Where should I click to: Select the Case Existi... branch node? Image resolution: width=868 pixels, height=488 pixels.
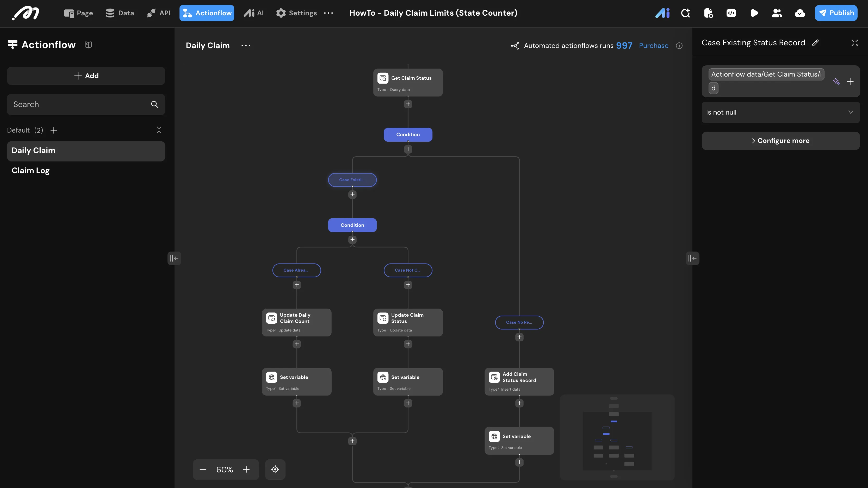click(352, 180)
